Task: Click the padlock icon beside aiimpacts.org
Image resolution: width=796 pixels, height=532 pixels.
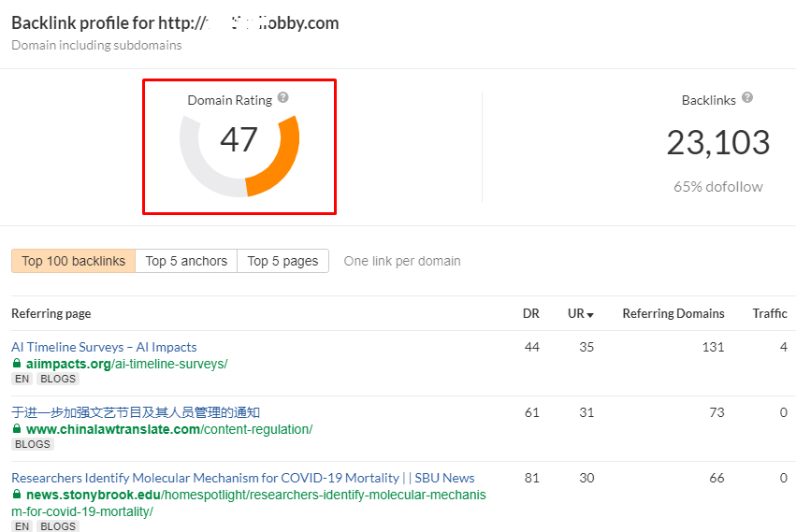Action: click(17, 364)
